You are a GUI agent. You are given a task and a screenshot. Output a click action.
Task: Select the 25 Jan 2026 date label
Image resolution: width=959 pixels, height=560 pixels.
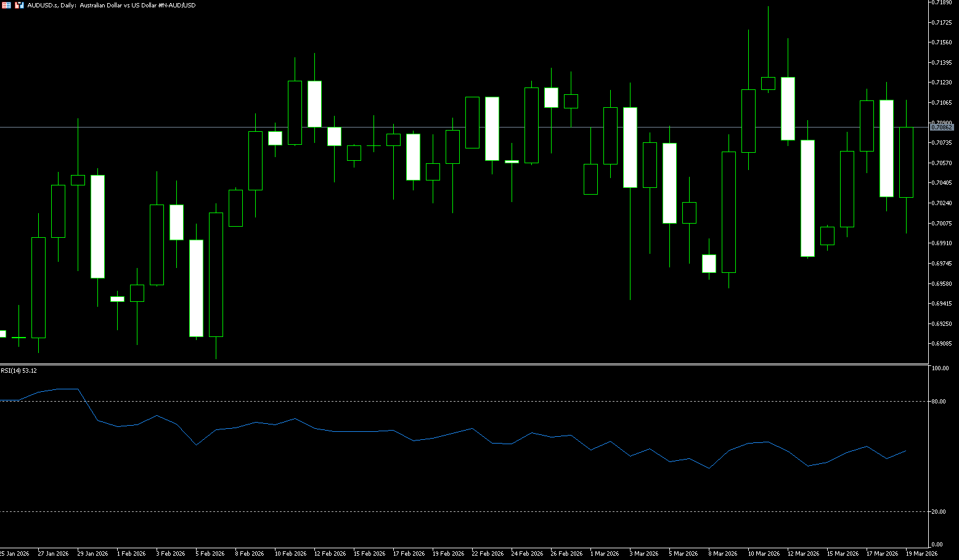pos(14,554)
